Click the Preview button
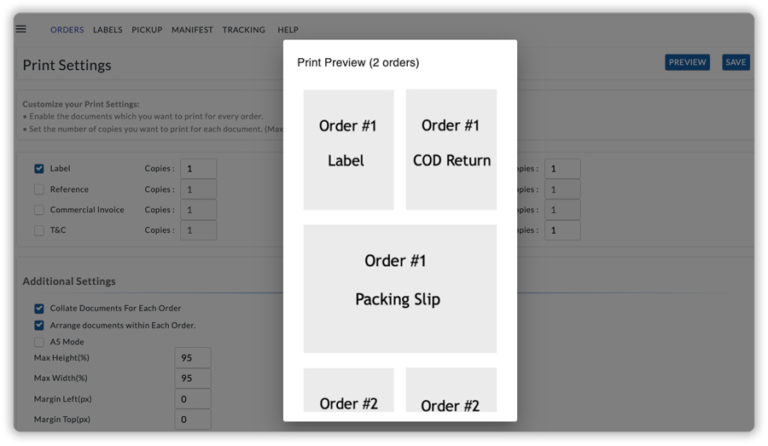Viewport: 768px width, 446px height. pyautogui.click(x=687, y=62)
